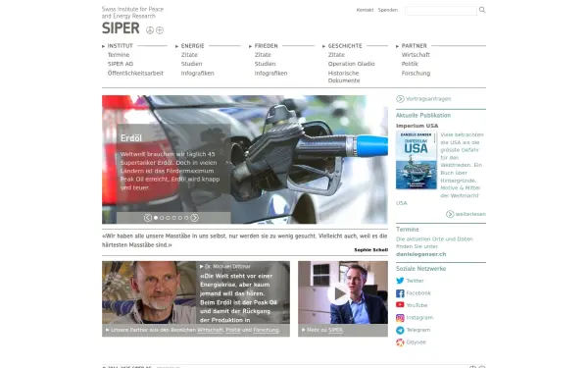
Task: Open Wirtschaft under PARTNER menu
Action: point(416,55)
